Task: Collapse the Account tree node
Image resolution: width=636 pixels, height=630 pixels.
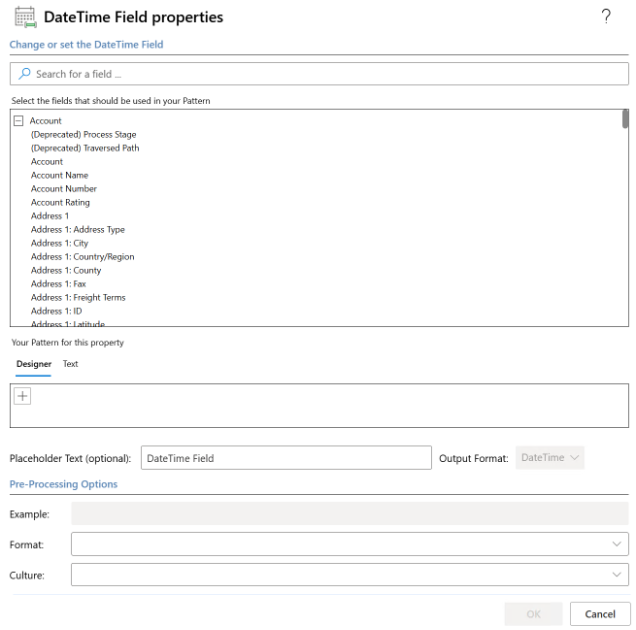Action: (x=19, y=121)
